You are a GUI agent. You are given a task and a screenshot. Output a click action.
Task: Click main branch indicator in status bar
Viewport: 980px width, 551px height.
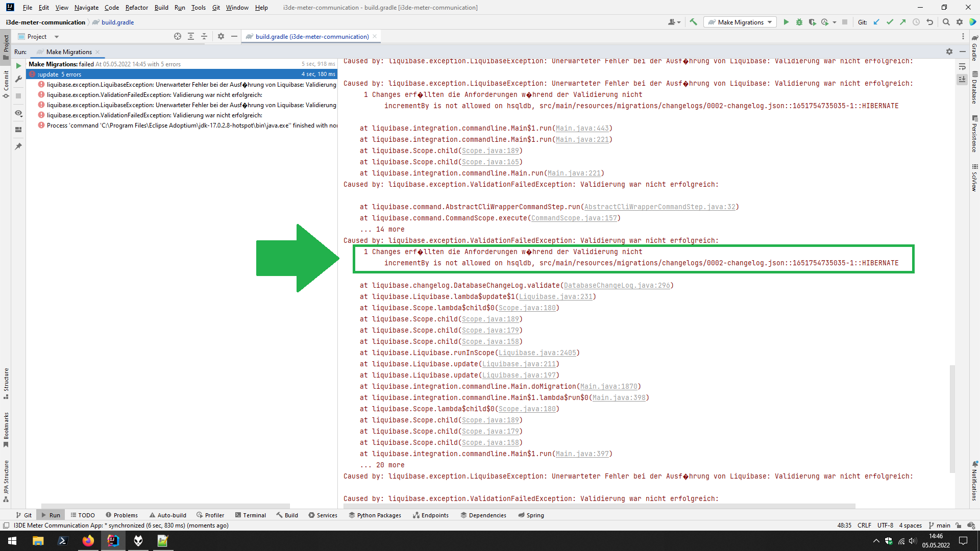(939, 525)
